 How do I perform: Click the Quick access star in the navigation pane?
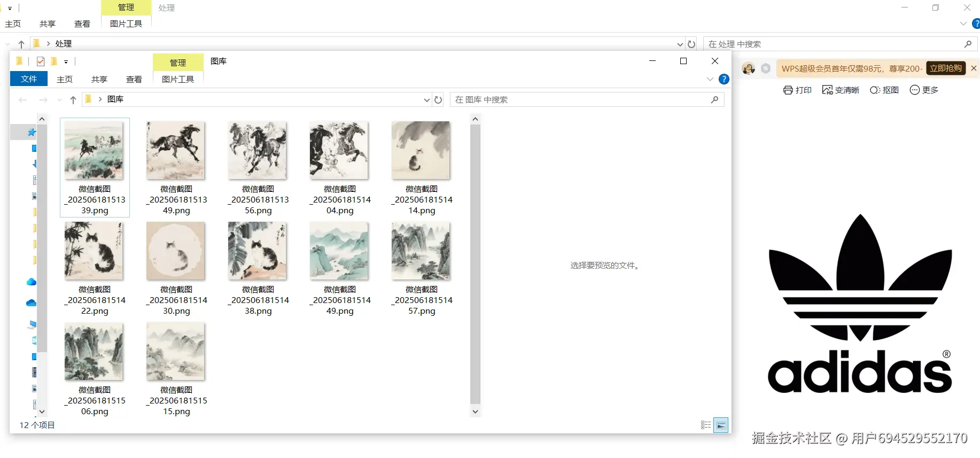point(32,132)
